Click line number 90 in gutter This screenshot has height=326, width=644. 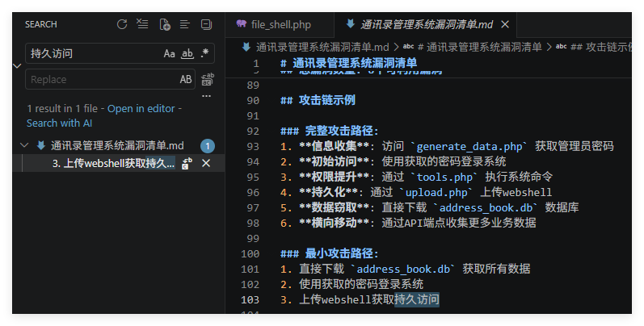click(x=253, y=101)
